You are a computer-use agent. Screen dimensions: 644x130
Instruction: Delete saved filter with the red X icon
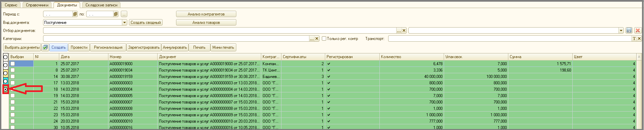pyautogui.click(x=637, y=31)
